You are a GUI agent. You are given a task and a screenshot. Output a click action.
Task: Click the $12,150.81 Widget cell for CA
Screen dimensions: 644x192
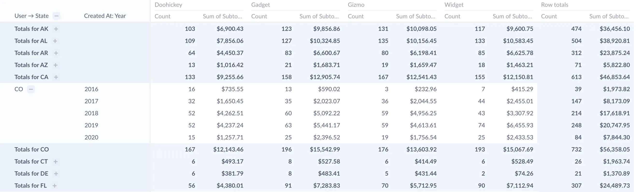point(518,77)
